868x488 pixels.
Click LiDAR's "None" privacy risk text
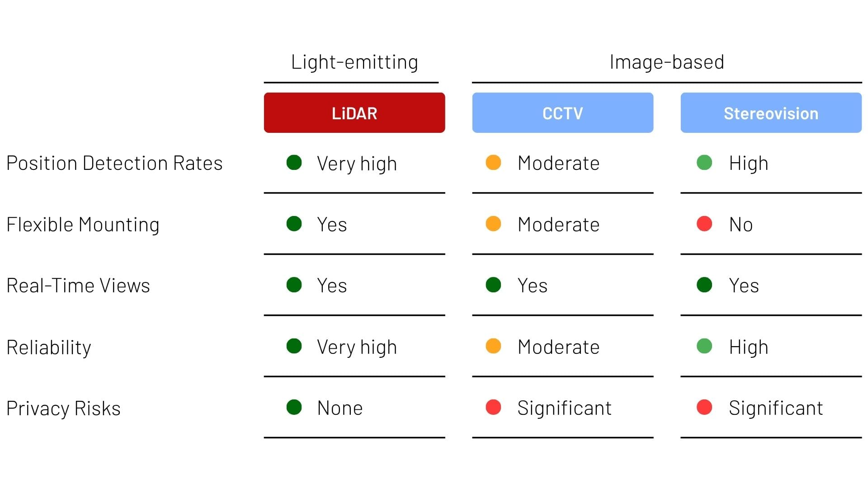point(340,408)
